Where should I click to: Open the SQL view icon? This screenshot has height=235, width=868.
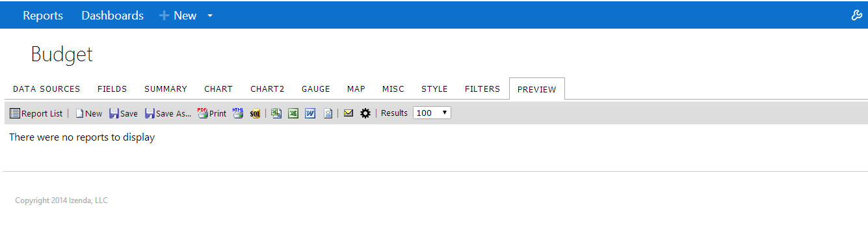[255, 113]
